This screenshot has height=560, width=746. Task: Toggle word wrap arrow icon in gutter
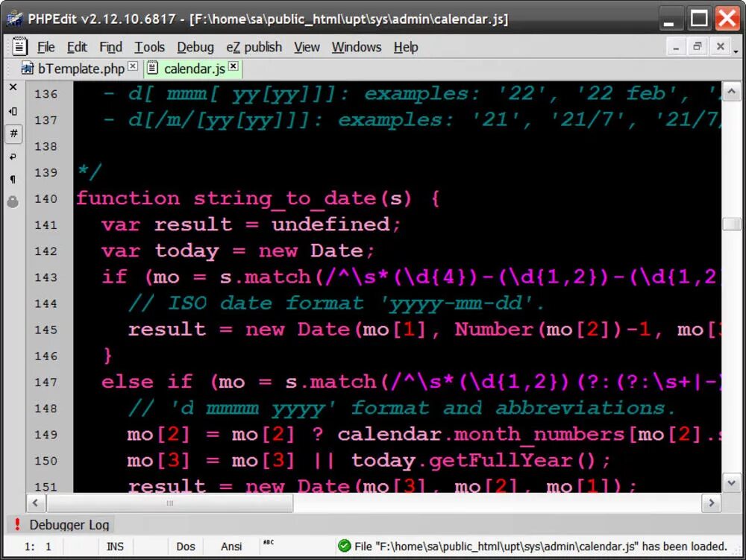(13, 157)
